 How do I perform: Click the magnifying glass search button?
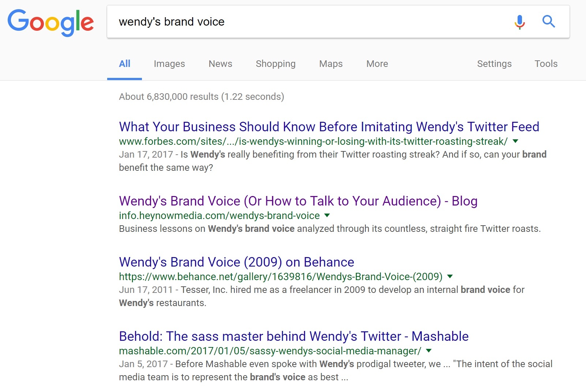[x=548, y=22]
